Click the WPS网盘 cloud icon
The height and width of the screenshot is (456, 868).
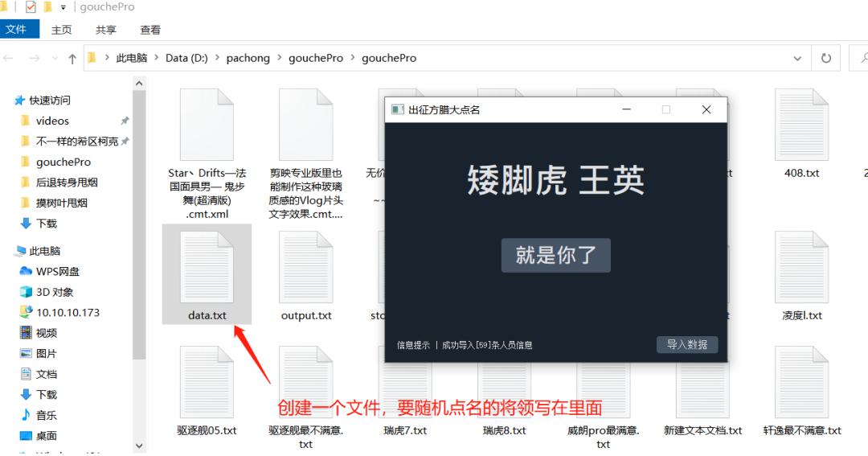point(26,271)
